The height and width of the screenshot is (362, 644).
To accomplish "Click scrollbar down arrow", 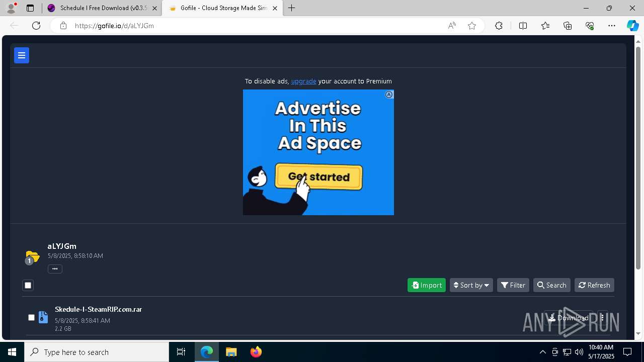I will click(x=639, y=333).
